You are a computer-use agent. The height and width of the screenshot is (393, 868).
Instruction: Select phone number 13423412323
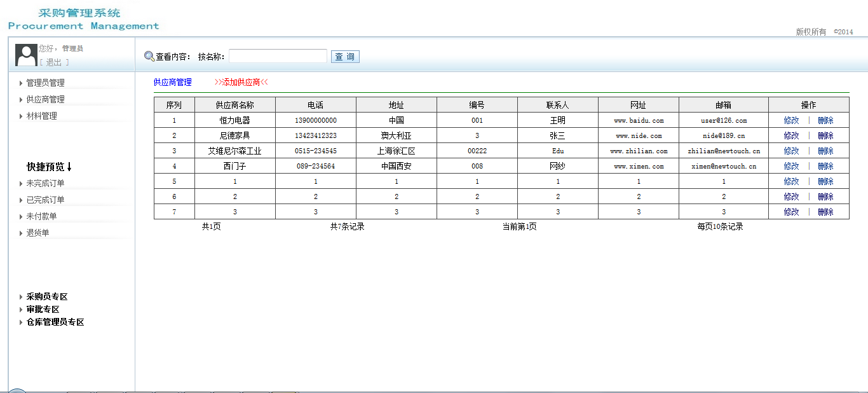tap(316, 135)
